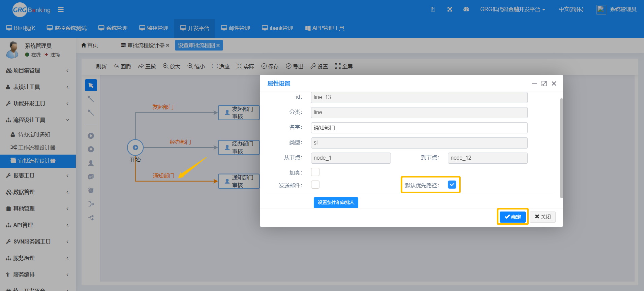Open the BI可视化 top menu

(x=21, y=28)
